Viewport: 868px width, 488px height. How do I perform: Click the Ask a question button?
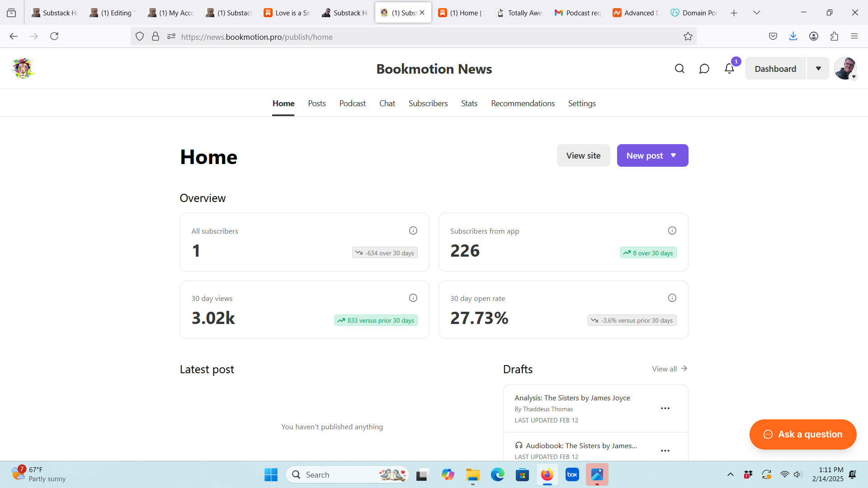(x=803, y=434)
